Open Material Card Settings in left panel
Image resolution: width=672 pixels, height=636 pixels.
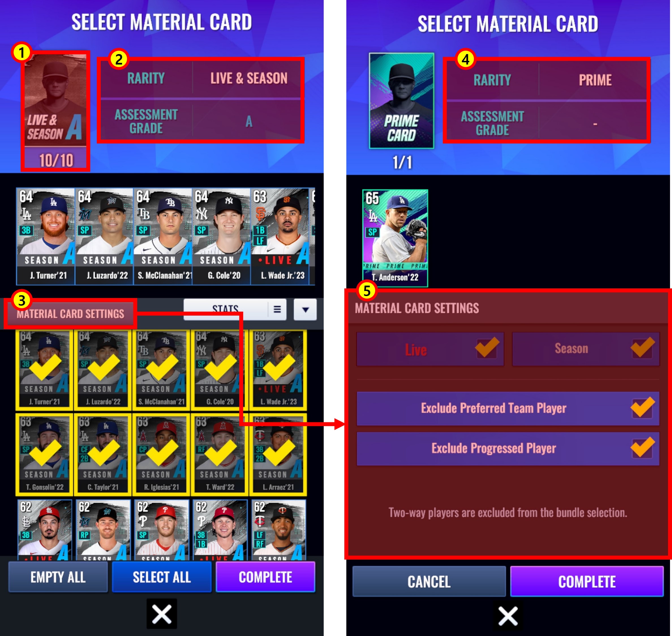70,314
